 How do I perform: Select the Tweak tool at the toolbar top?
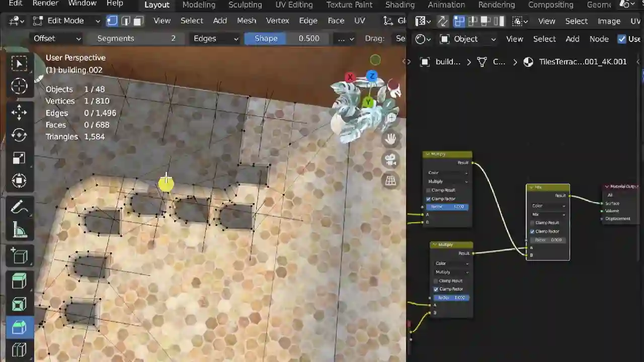[19, 63]
